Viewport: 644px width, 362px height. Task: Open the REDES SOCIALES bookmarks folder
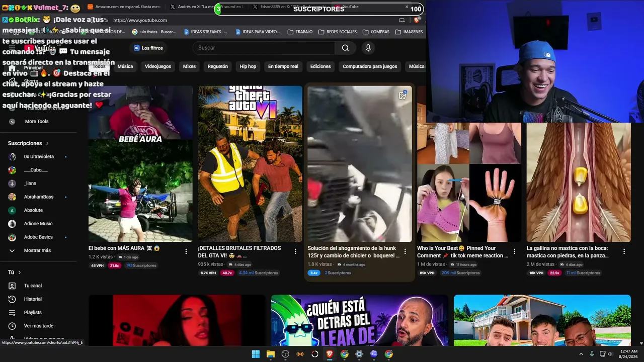click(338, 32)
